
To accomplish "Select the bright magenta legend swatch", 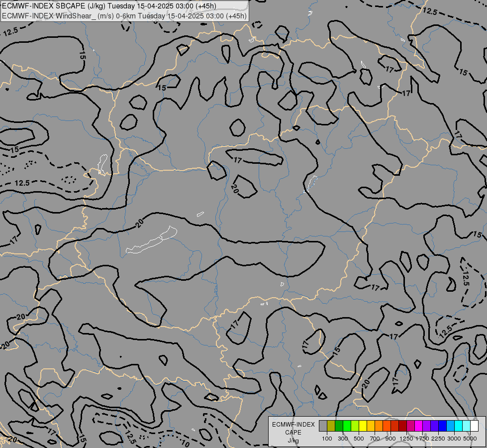I will (x=419, y=426).
